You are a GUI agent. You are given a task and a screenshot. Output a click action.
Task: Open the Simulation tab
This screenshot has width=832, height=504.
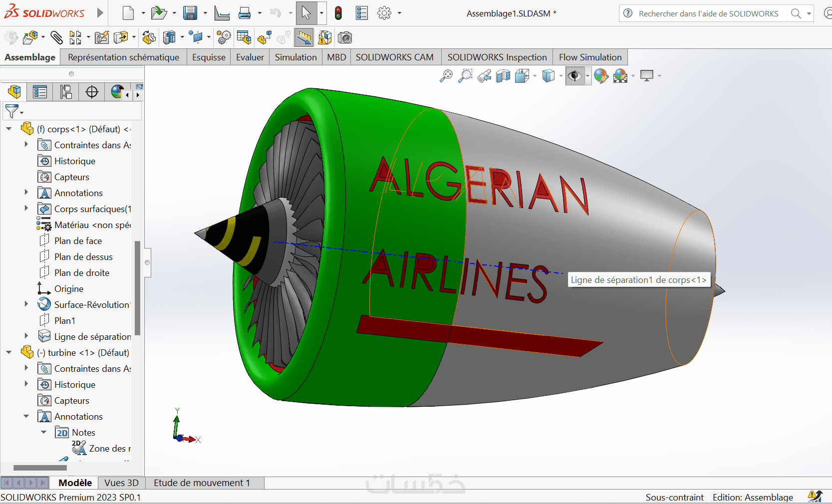pyautogui.click(x=296, y=57)
